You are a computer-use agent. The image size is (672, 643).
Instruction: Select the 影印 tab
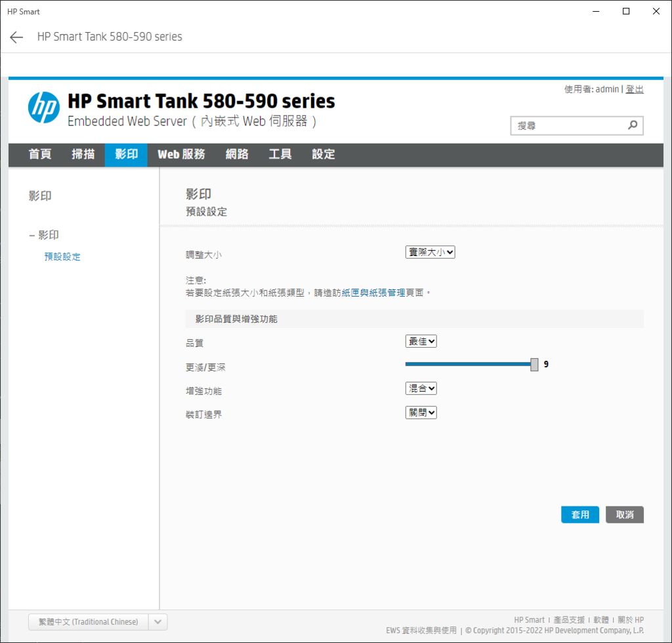pyautogui.click(x=127, y=154)
